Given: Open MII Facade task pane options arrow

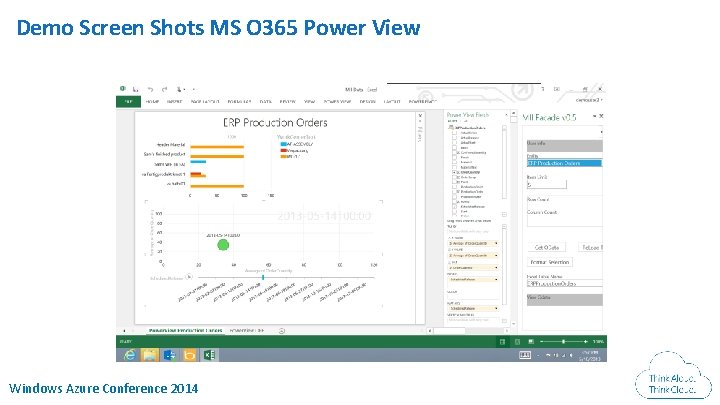Looking at the screenshot, I should (594, 117).
